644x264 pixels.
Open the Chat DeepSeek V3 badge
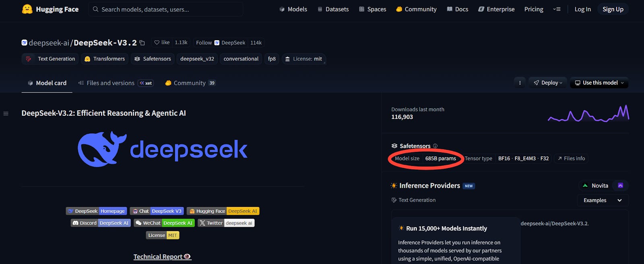tap(157, 211)
